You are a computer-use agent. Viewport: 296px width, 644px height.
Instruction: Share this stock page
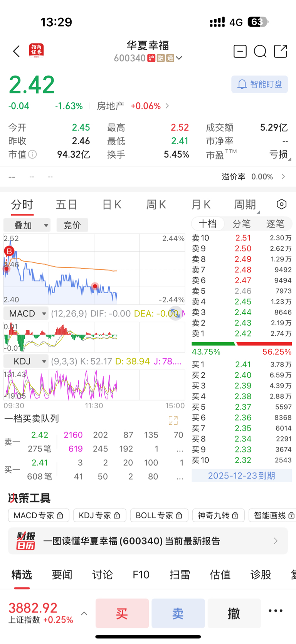tap(281, 51)
